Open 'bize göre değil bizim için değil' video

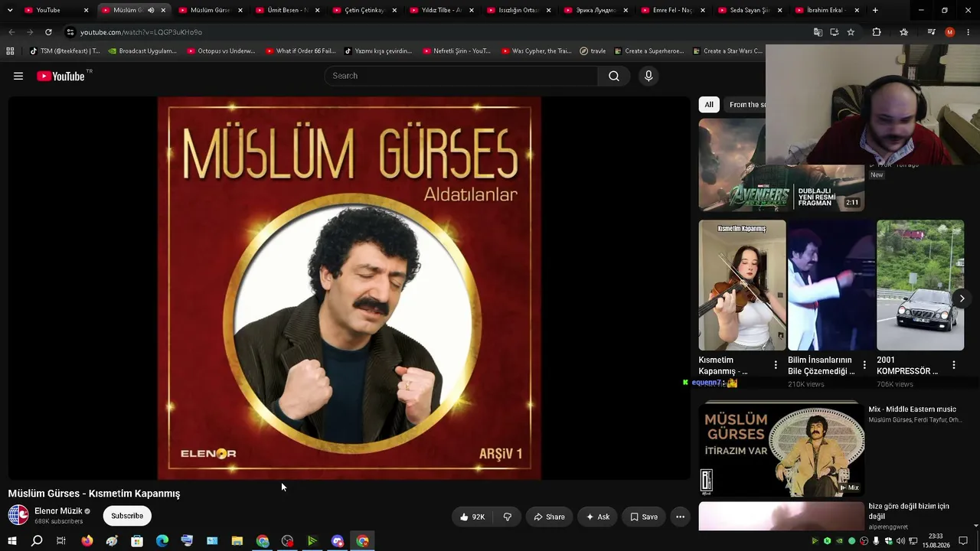[x=909, y=511]
